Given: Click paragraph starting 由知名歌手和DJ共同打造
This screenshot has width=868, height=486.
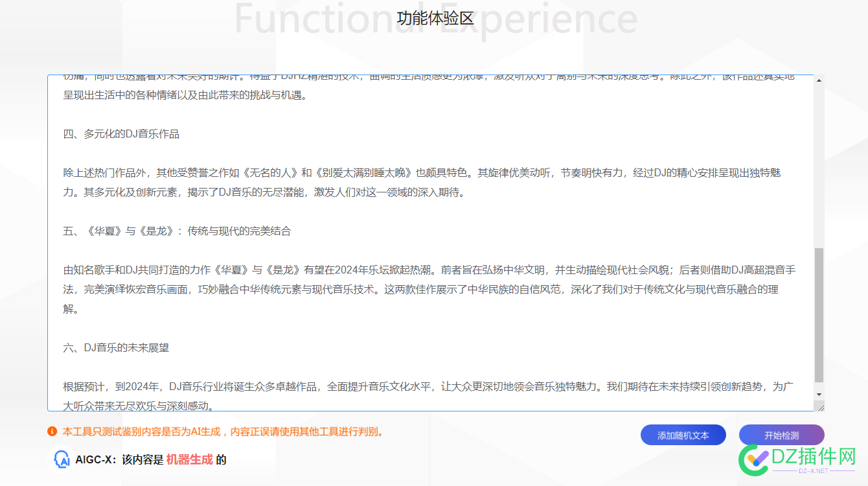Looking at the screenshot, I should (429, 290).
